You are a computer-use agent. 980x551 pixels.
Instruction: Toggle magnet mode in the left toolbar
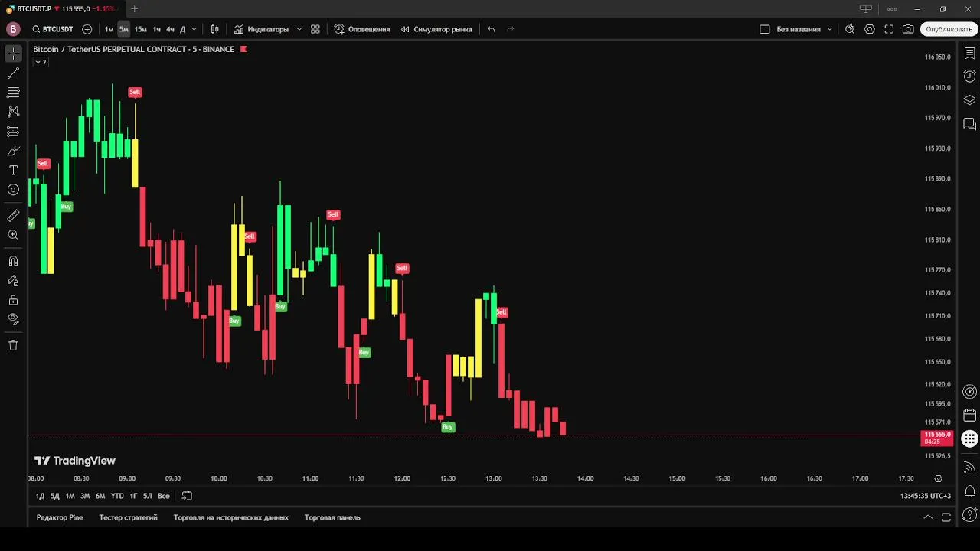click(13, 261)
